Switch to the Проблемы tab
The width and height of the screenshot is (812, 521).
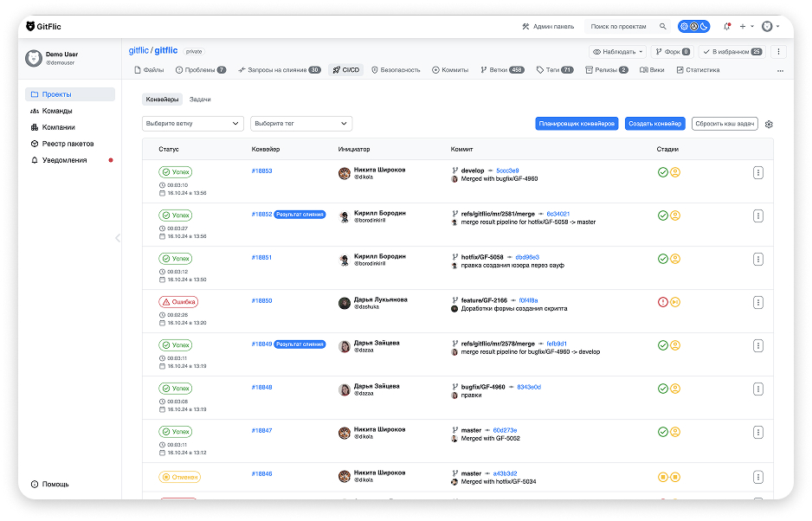[201, 70]
